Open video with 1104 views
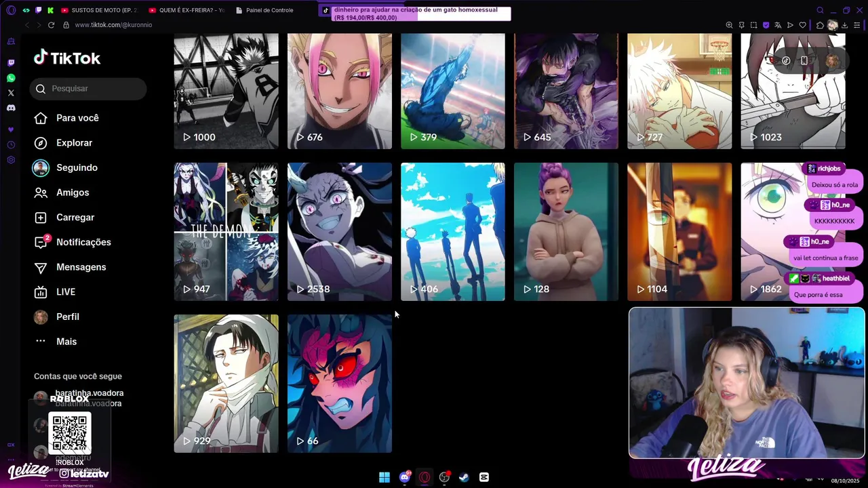This screenshot has height=488, width=868. coord(679,232)
